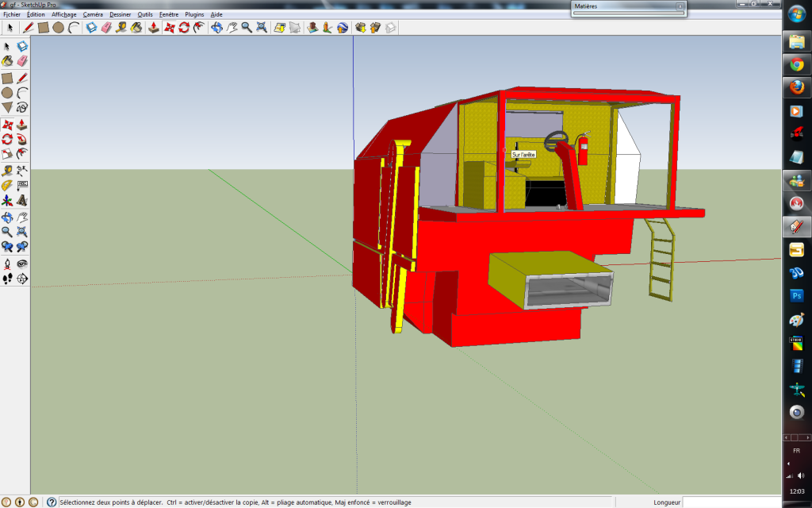
Task: Click the volume speaker tray icon
Action: point(801,475)
